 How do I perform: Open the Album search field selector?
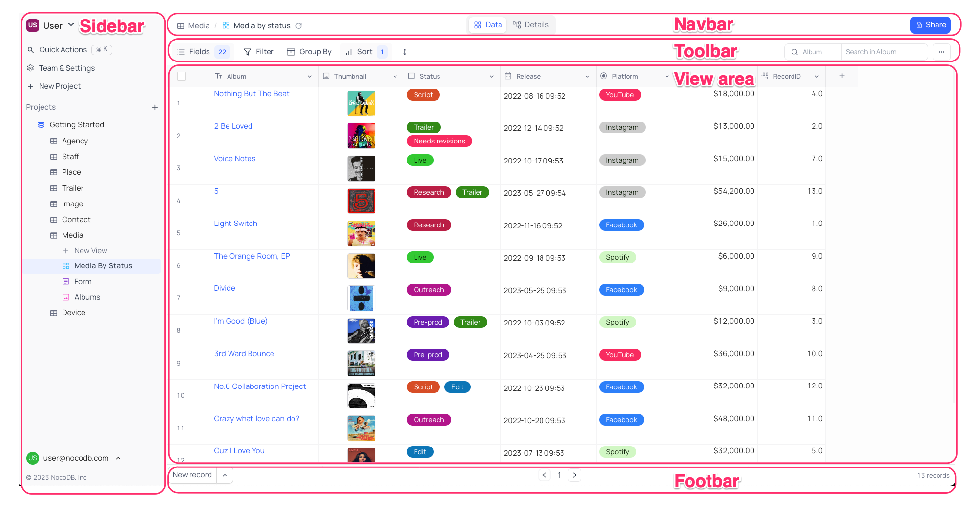click(813, 52)
